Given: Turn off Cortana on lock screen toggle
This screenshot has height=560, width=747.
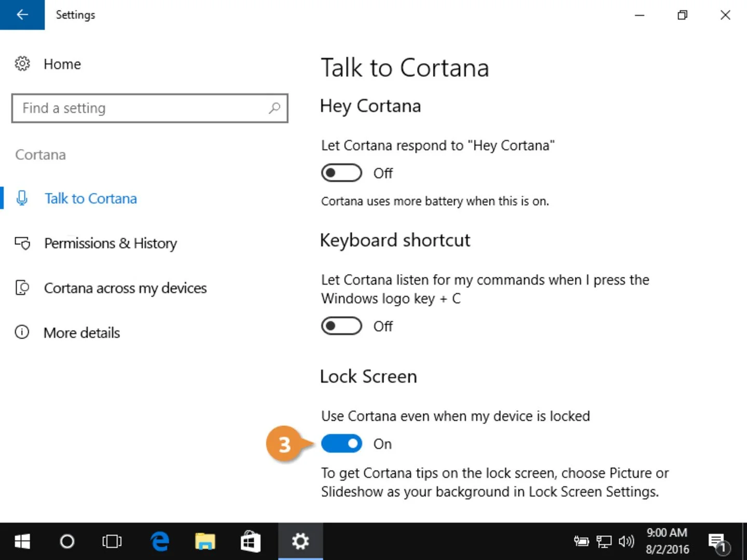Looking at the screenshot, I should tap(341, 444).
